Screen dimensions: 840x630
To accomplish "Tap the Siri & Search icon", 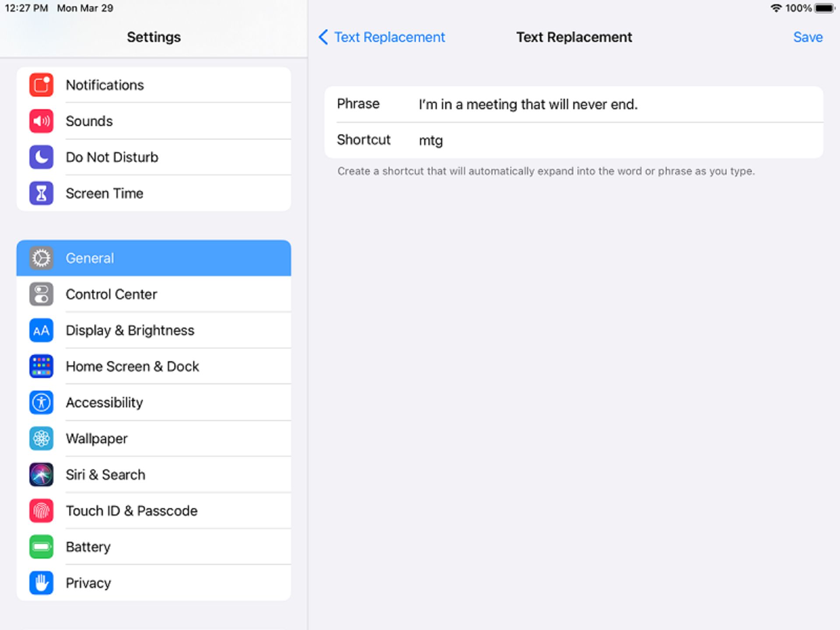I will 41,475.
